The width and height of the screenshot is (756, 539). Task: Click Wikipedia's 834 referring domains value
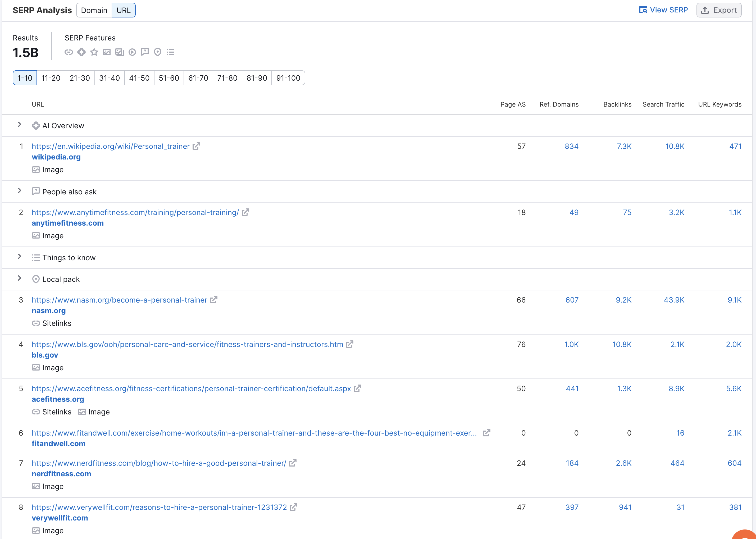pos(572,146)
